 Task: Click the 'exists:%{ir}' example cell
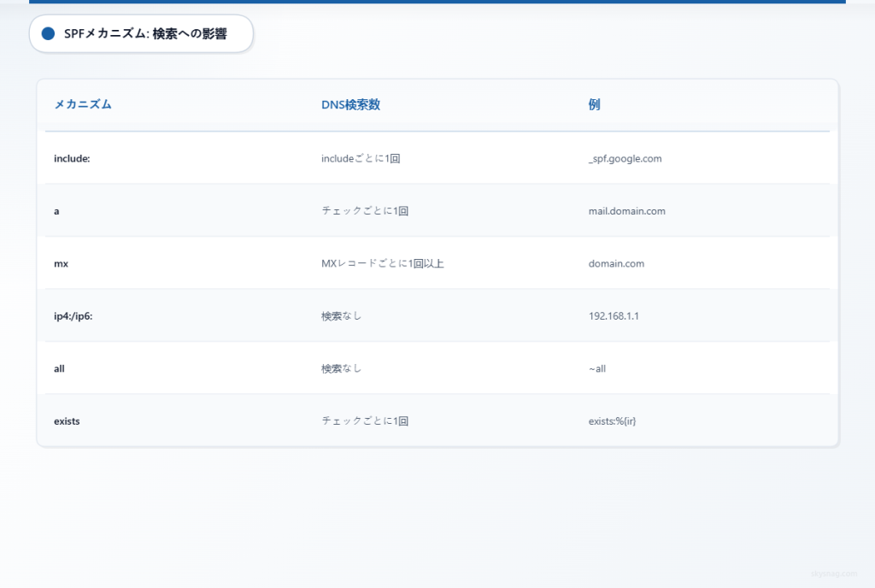click(x=612, y=421)
